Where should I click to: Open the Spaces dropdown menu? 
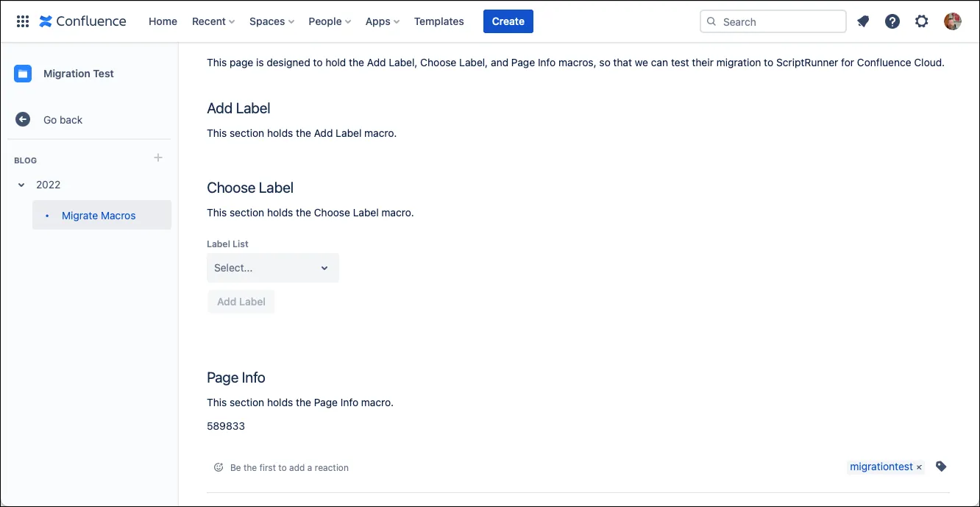[271, 21]
